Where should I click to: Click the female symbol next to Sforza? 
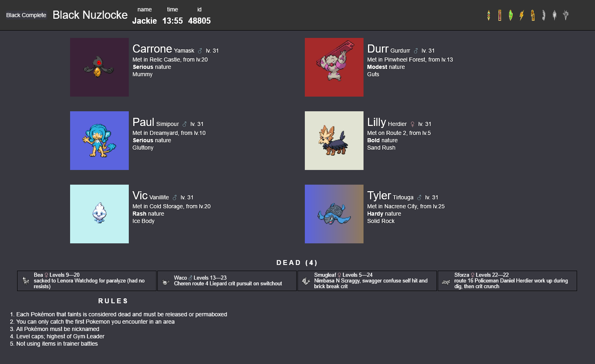pos(473,275)
